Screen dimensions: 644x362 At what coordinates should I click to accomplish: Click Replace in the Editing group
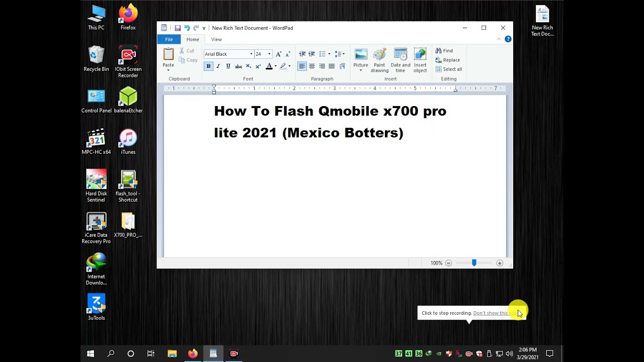(x=448, y=60)
